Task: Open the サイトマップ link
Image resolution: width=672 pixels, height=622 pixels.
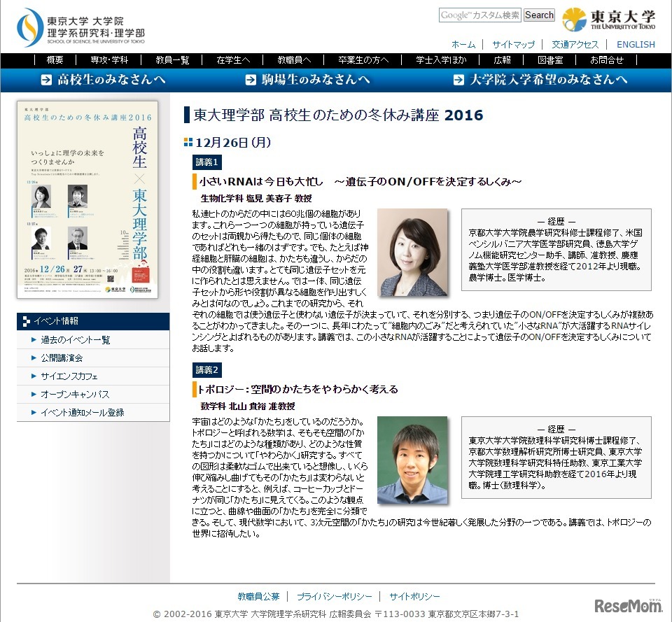Action: point(513,45)
